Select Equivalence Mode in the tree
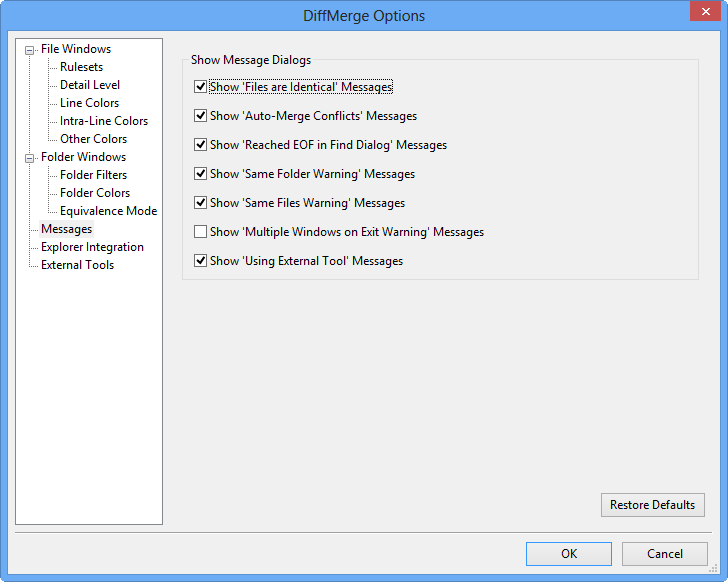 [108, 211]
